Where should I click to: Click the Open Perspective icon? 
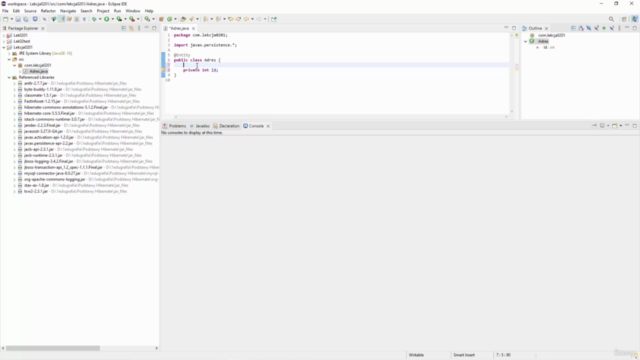[x=624, y=19]
